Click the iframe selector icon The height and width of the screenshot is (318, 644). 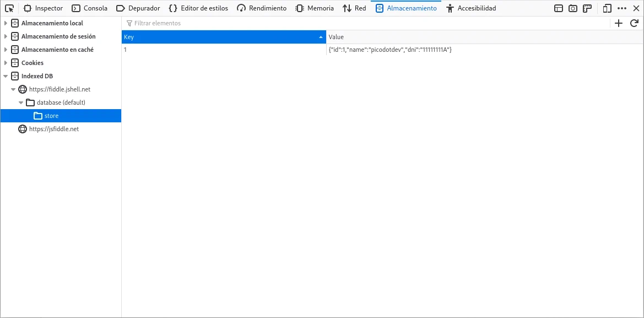point(559,8)
